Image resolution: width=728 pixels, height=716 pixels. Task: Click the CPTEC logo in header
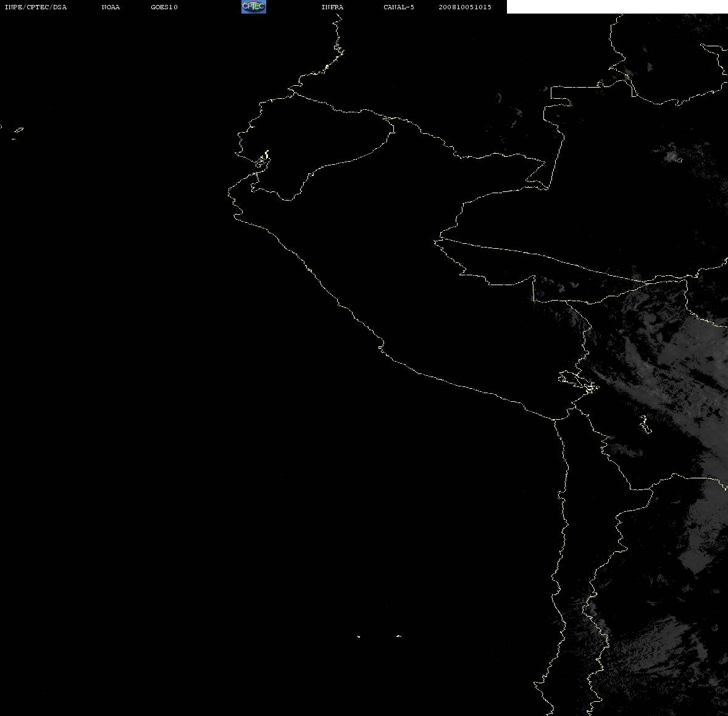point(254,7)
